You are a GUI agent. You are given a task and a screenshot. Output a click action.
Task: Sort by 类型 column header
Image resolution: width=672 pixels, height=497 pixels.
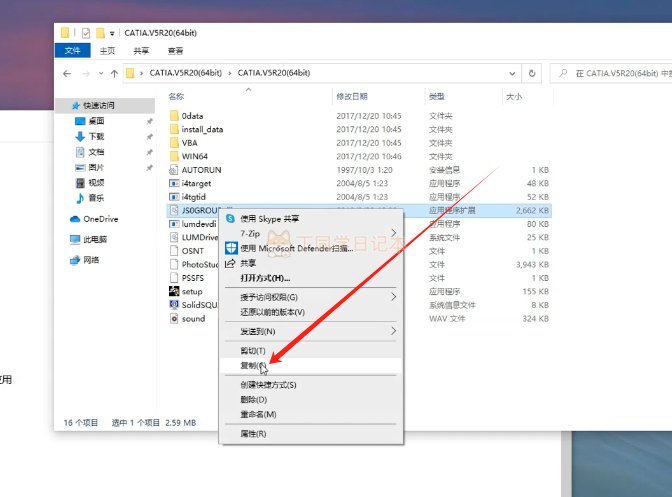(437, 96)
